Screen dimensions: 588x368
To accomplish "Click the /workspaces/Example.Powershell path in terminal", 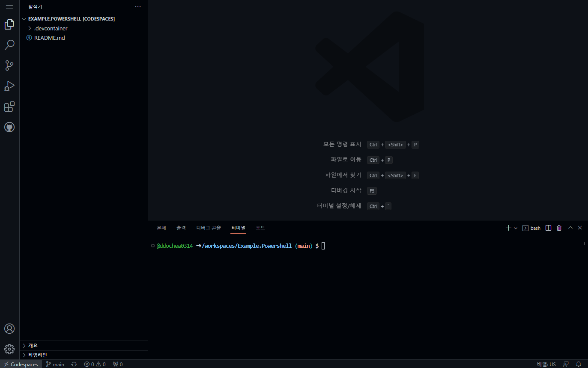I will [246, 246].
